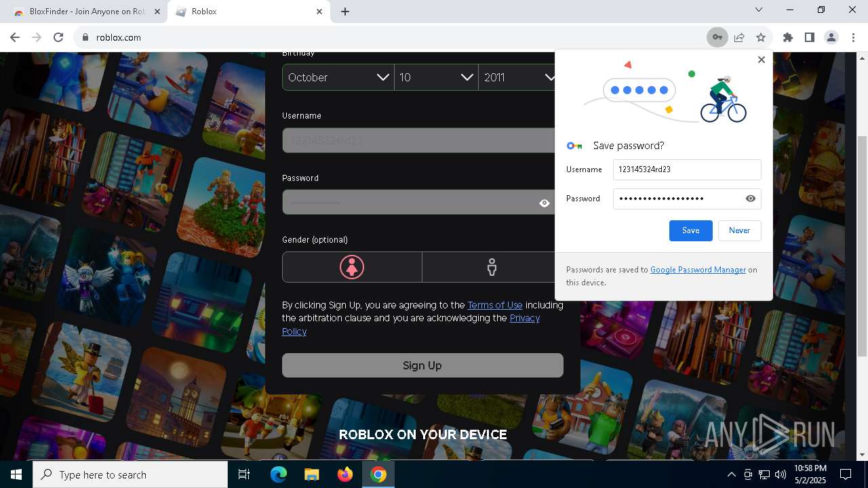Open the tab search chevron
This screenshot has height=488, width=868.
pyautogui.click(x=759, y=9)
